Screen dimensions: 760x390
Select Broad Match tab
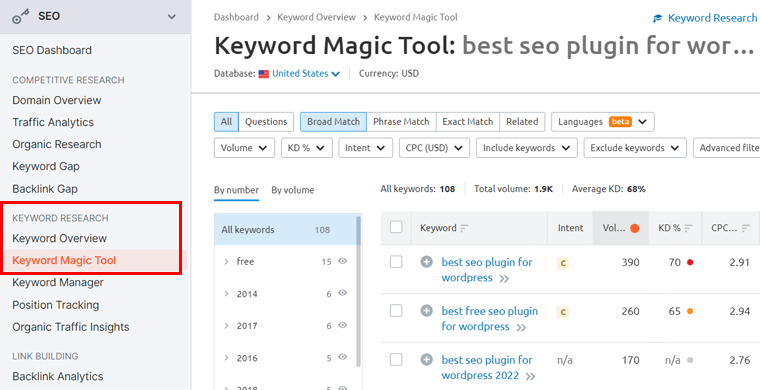pyautogui.click(x=333, y=122)
